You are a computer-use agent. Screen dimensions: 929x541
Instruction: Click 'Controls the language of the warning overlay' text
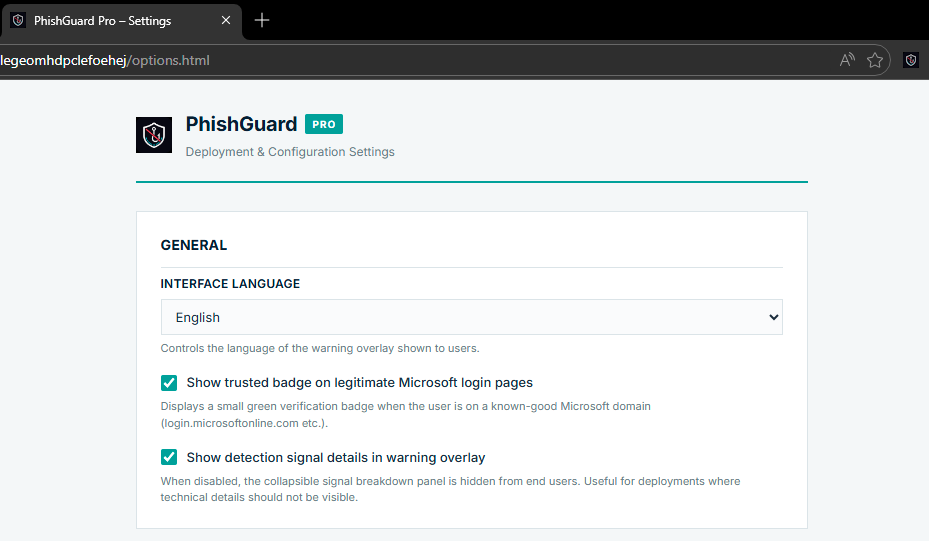[x=320, y=348]
